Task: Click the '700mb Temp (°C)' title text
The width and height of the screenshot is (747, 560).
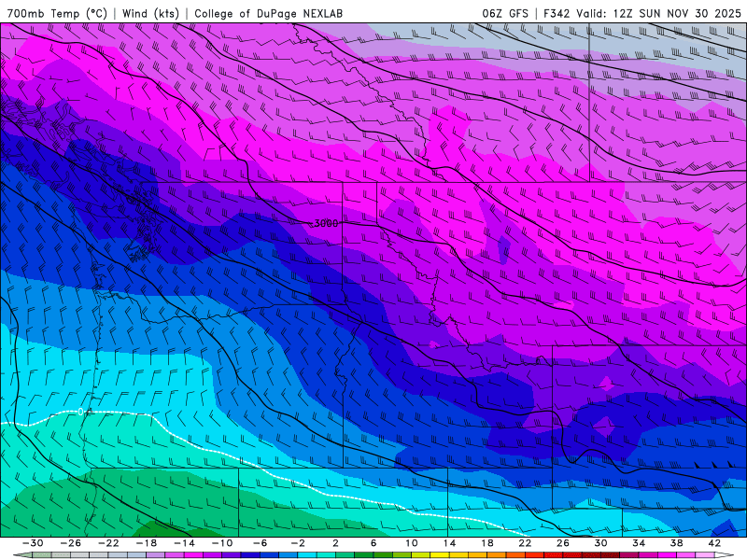Action: 57,13
